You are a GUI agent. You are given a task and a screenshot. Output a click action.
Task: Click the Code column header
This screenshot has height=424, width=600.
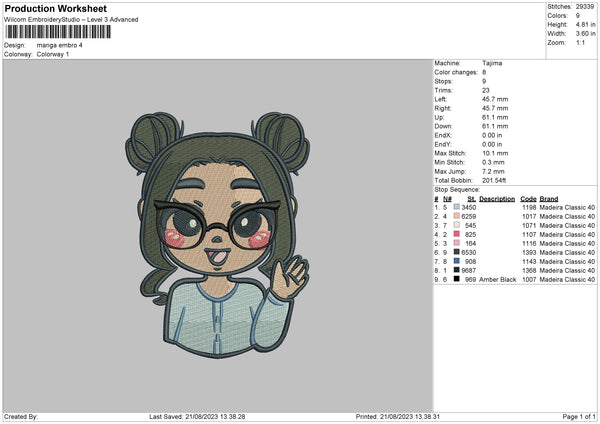point(528,199)
